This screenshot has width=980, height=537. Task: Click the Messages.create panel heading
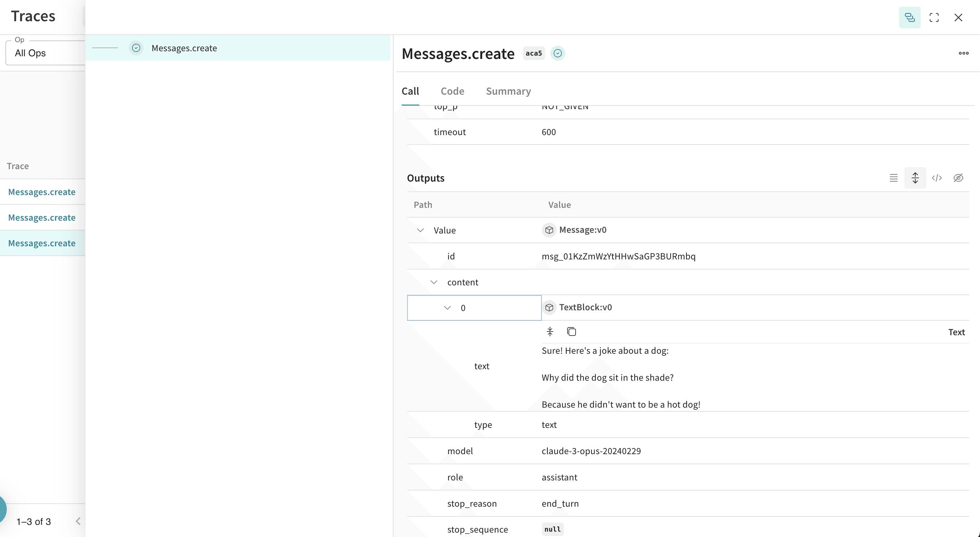[458, 54]
